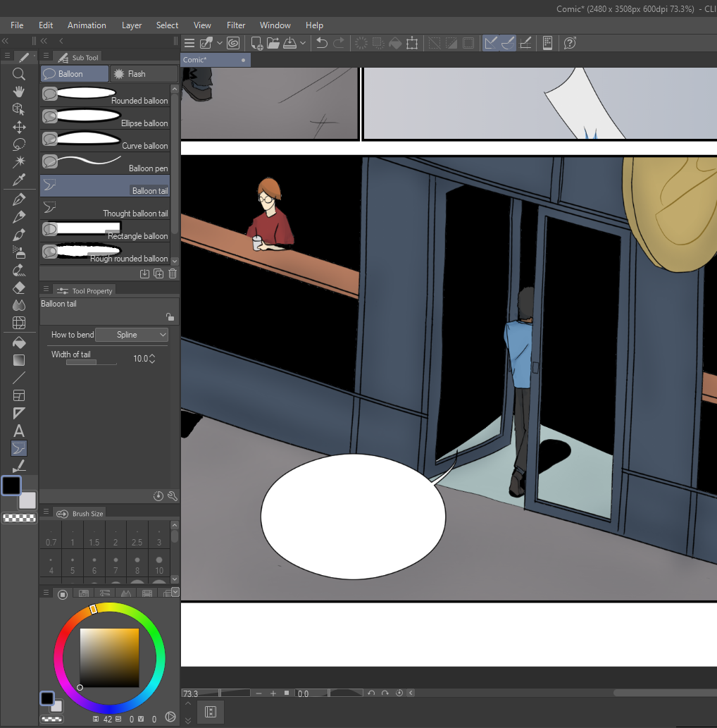Toggle Snap to Ruler in the toolbar

pyautogui.click(x=491, y=43)
